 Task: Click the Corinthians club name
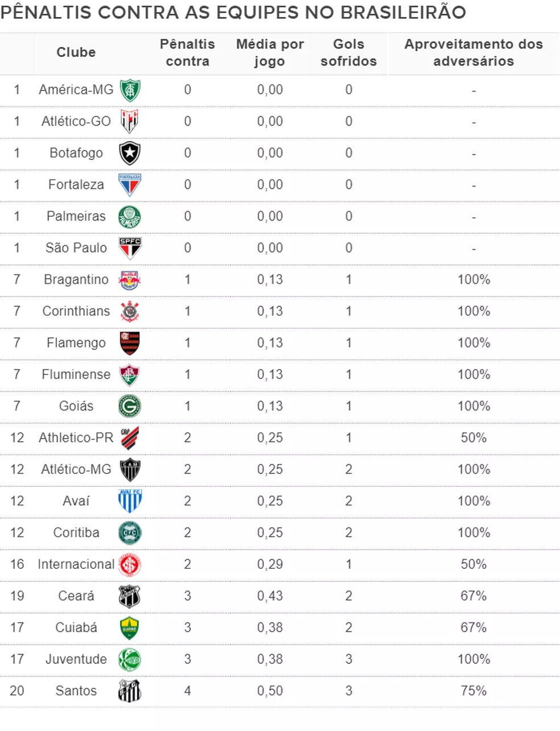click(x=76, y=311)
